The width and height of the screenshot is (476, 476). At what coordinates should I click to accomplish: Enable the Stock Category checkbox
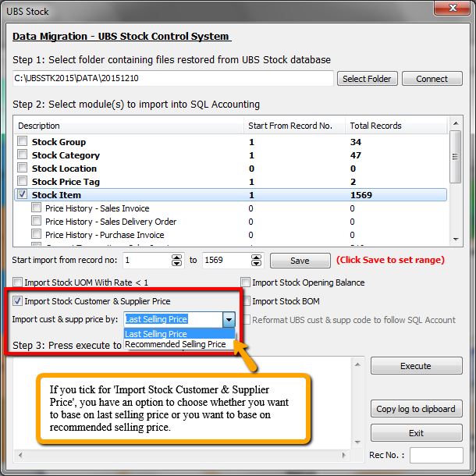pyautogui.click(x=23, y=155)
